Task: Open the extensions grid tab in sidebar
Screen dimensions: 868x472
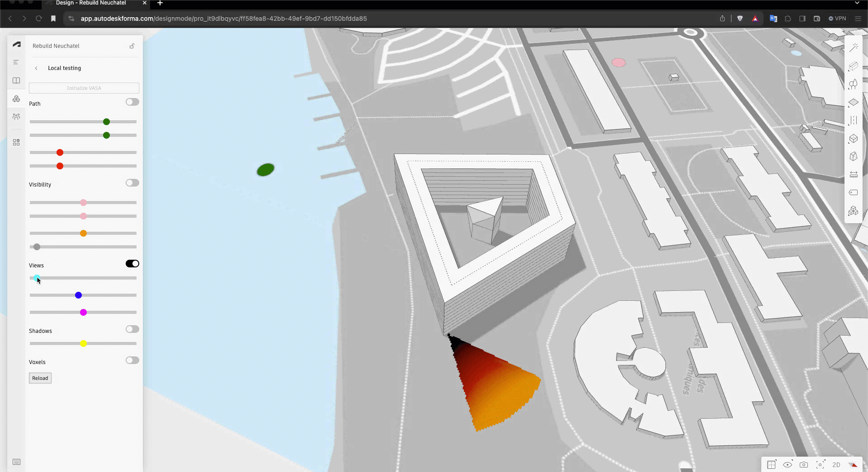Action: click(16, 142)
